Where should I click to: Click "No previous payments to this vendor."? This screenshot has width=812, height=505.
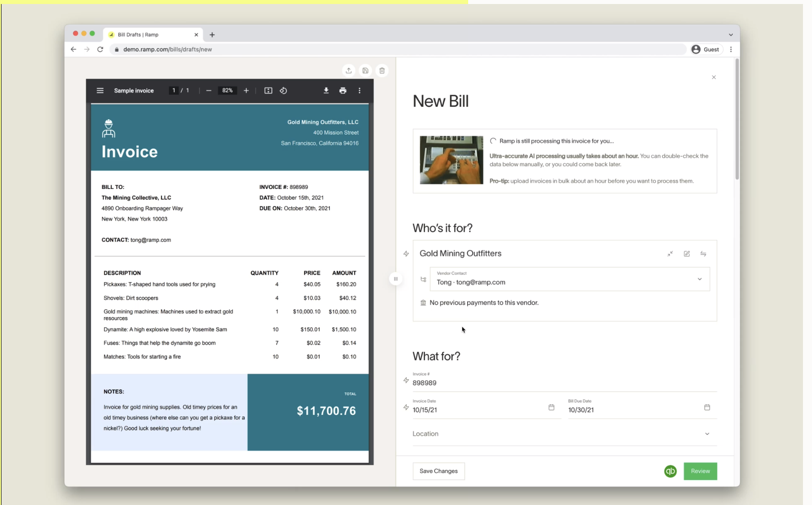click(484, 303)
